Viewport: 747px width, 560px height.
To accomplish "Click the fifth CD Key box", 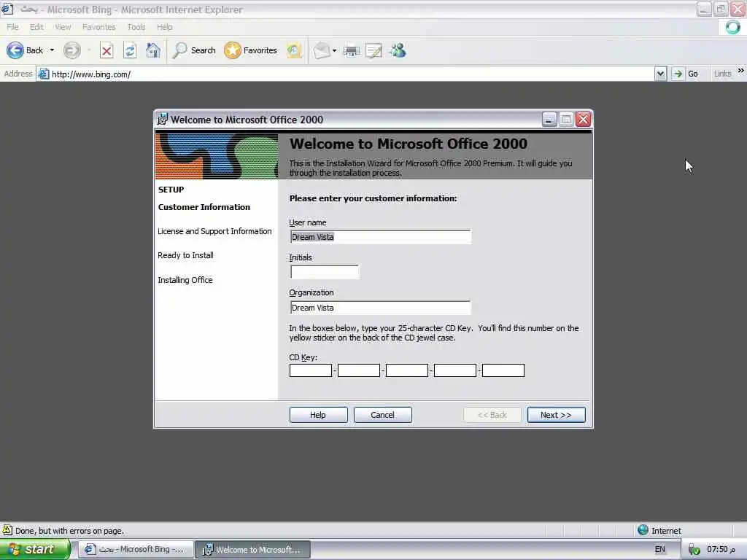I will (503, 370).
